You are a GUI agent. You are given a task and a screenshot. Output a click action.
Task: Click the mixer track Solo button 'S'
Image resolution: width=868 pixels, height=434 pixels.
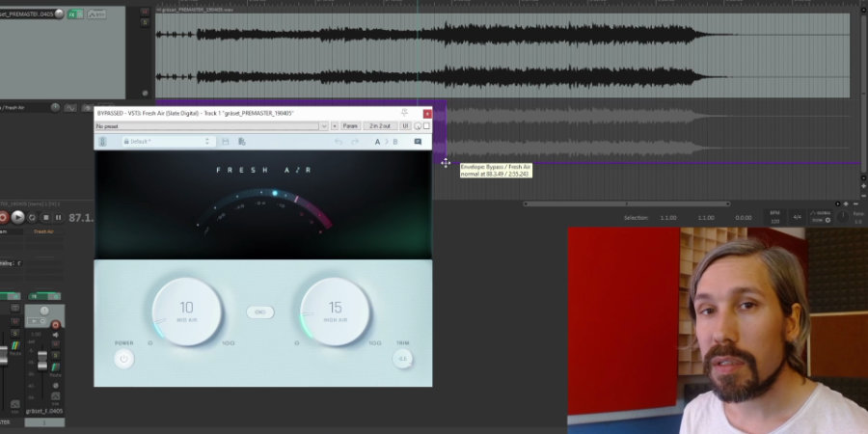click(x=55, y=355)
